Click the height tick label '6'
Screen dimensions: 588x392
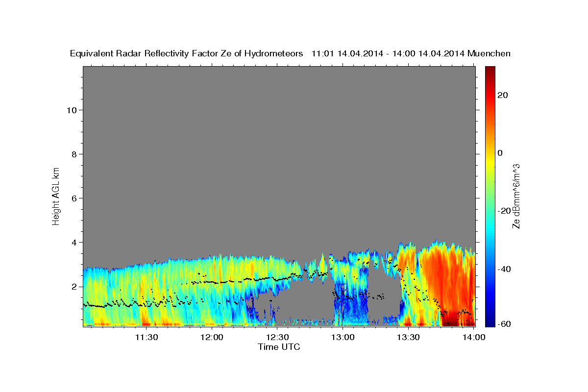(x=75, y=198)
